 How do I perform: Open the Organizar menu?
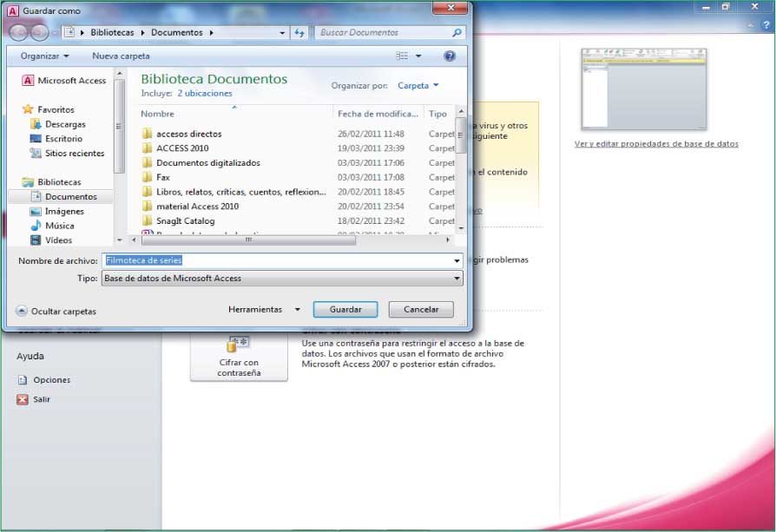click(x=44, y=56)
